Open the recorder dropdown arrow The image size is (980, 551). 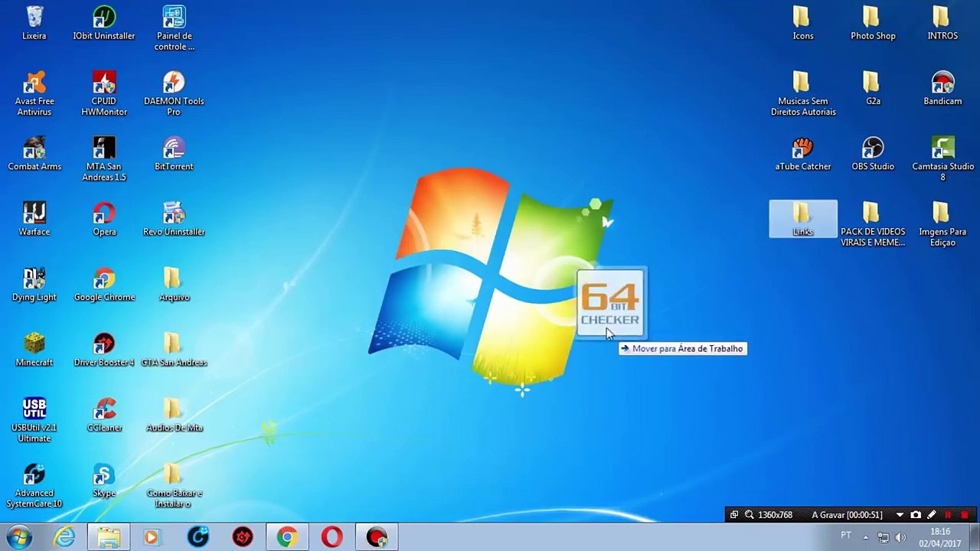[900, 515]
